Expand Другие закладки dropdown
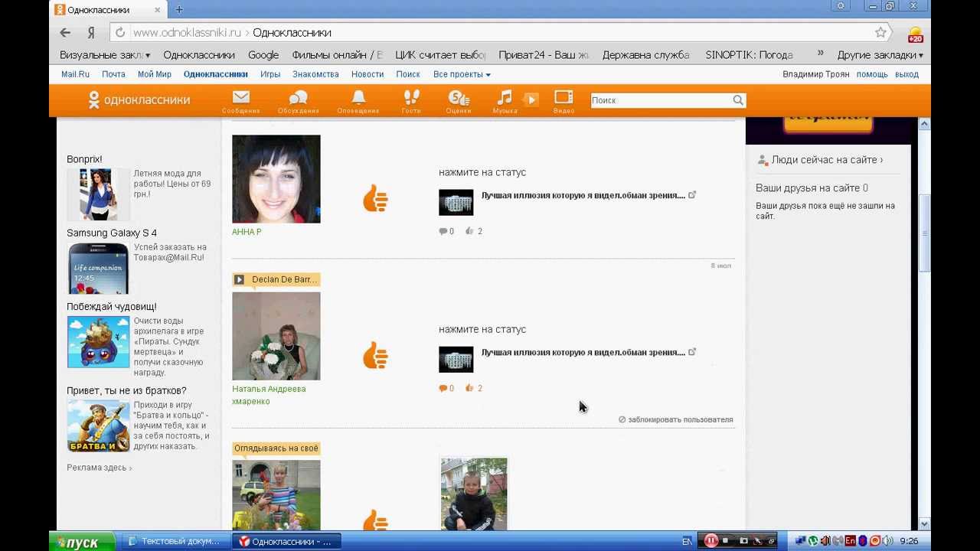 (880, 55)
